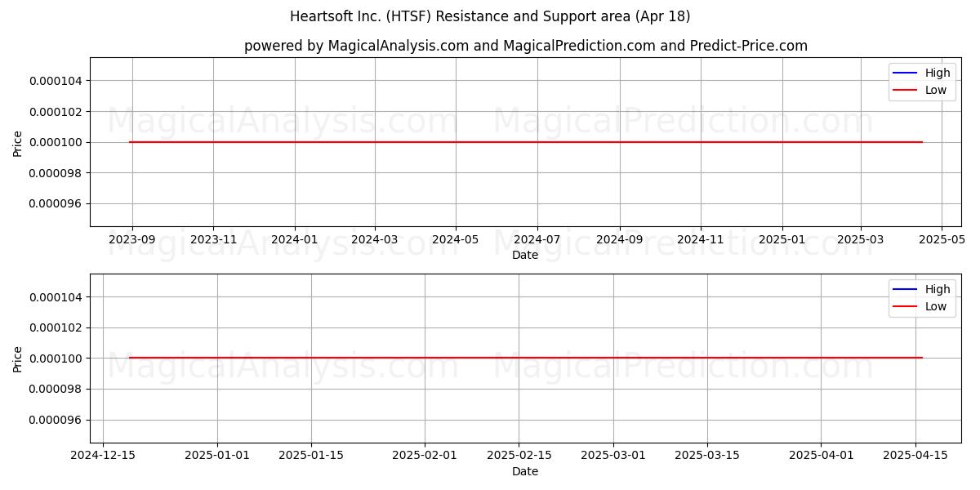Click the '2025-01-01' x-axis label
The height and width of the screenshot is (490, 980).
(x=217, y=457)
